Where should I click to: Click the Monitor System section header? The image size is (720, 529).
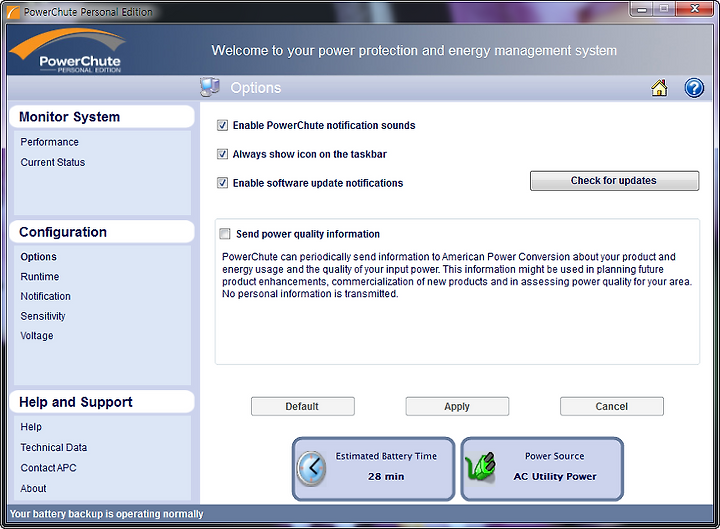(101, 117)
